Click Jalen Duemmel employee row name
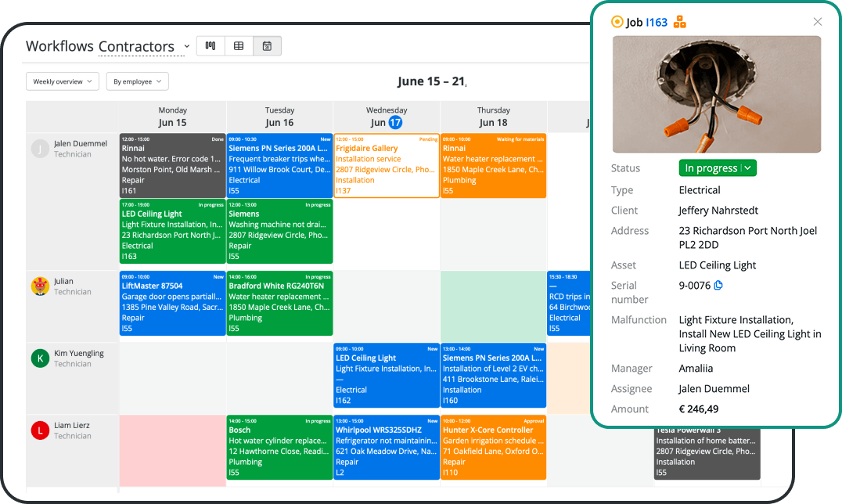Viewport: 842px width, 504px height. [x=81, y=143]
